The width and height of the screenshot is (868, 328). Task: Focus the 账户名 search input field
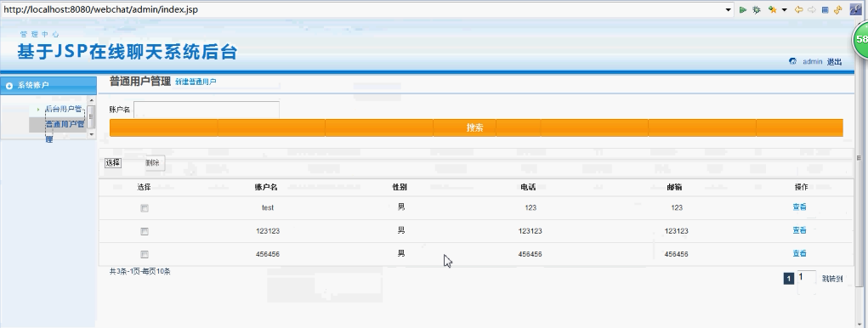pyautogui.click(x=206, y=110)
